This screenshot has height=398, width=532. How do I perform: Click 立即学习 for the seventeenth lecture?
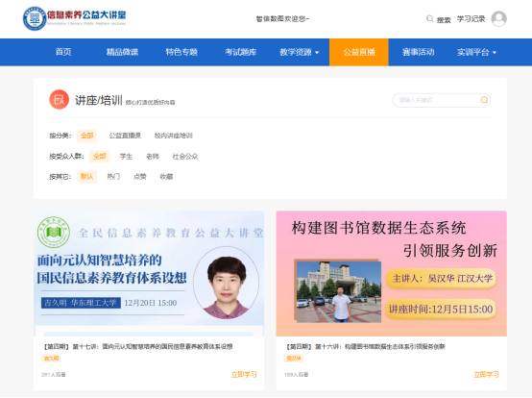244,375
